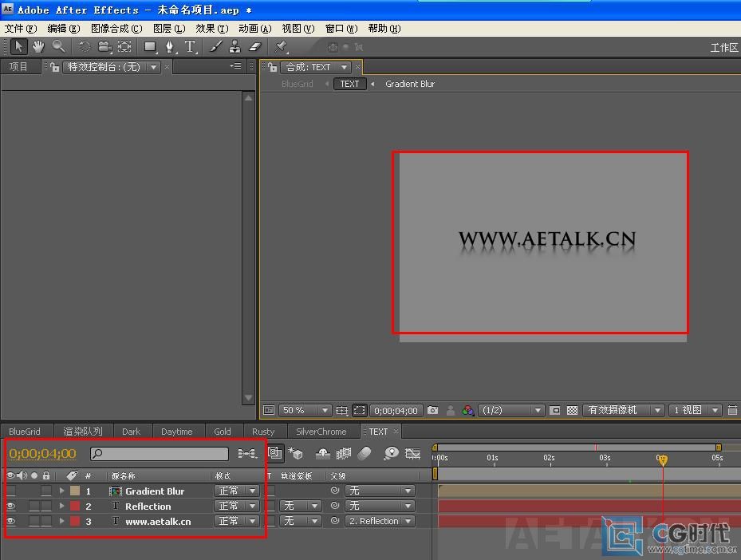Switch to the 渲染队列 tab
Image resolution: width=741 pixels, height=560 pixels.
coord(83,432)
